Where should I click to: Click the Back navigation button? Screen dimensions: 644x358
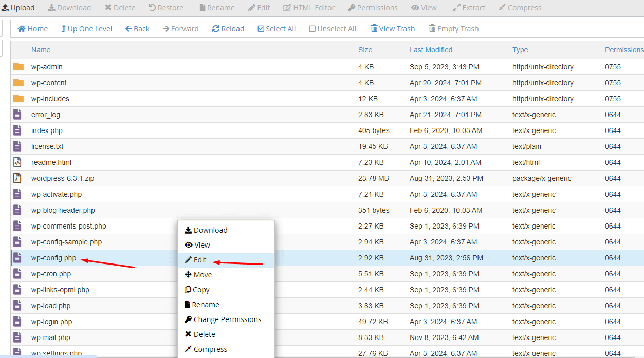pyautogui.click(x=137, y=29)
